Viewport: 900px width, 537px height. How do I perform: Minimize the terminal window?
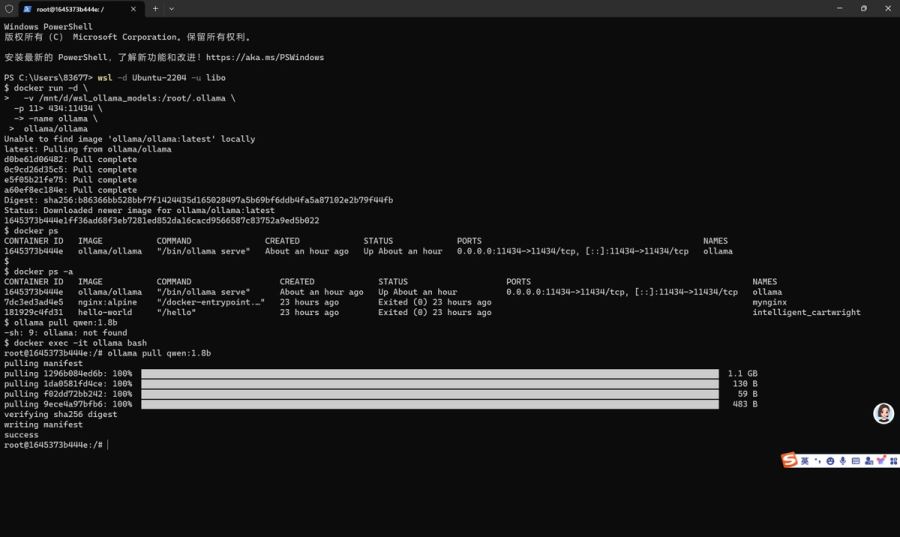point(840,9)
